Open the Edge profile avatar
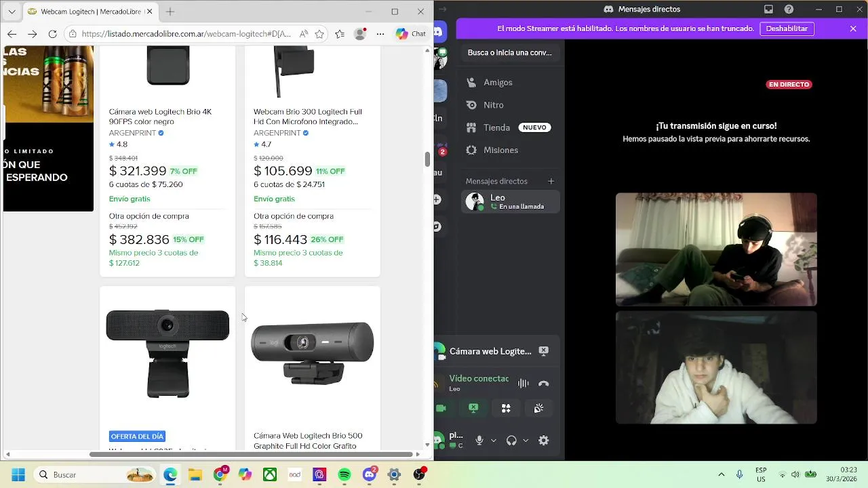This screenshot has height=488, width=868. click(x=361, y=34)
